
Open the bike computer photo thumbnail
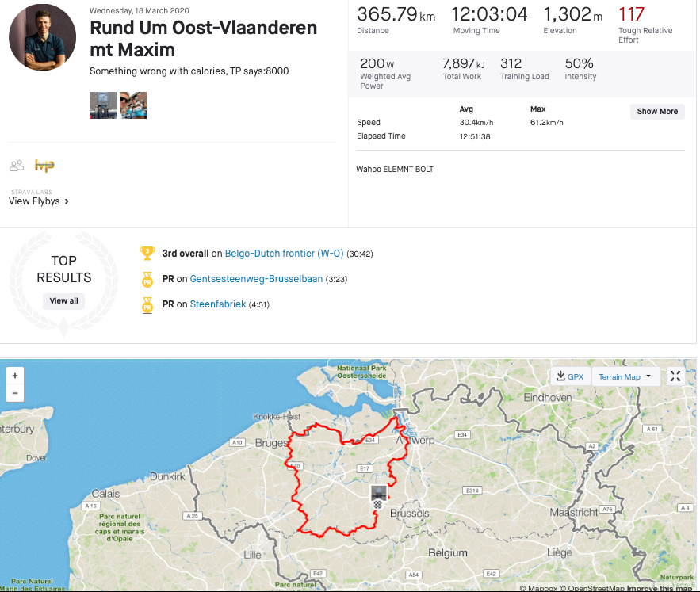pos(103,105)
